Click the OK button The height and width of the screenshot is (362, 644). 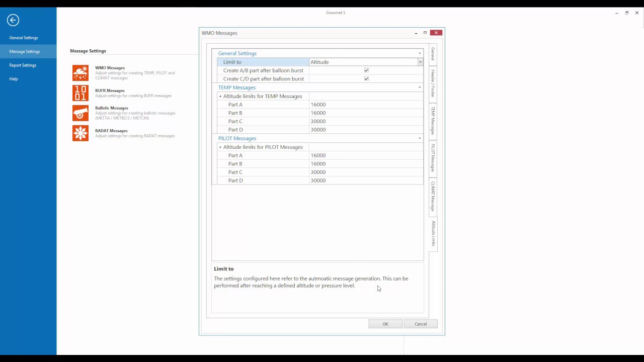pyautogui.click(x=385, y=324)
